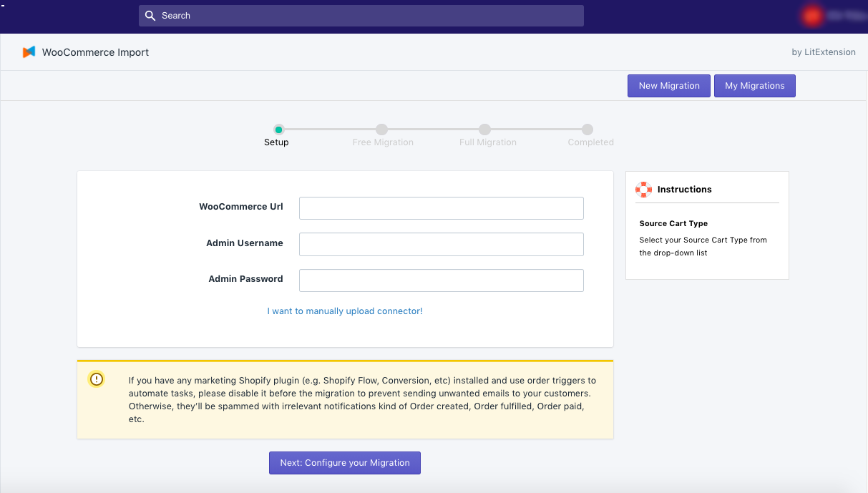Click the WooCommerce Import title text
The height and width of the screenshot is (493, 868).
pos(96,52)
